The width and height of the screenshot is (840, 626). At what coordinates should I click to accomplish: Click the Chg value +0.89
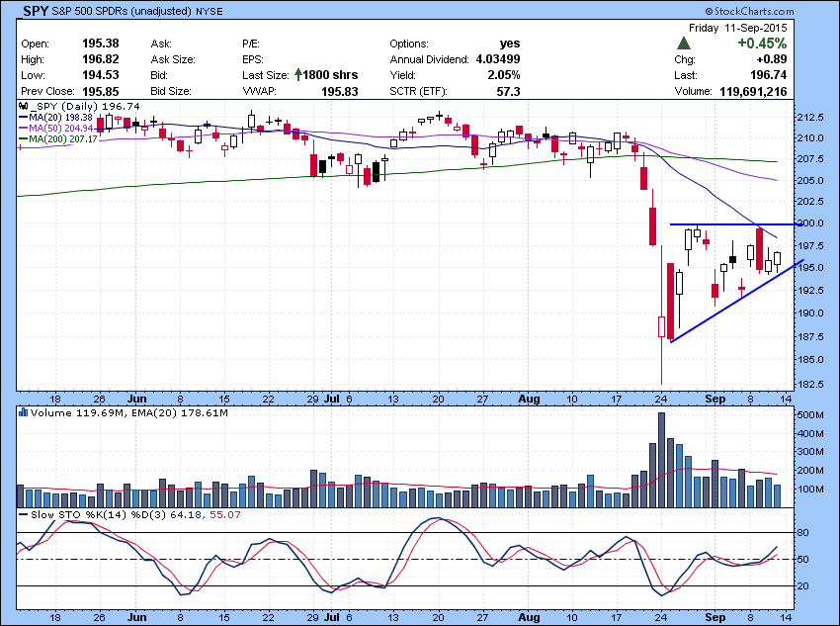click(x=772, y=59)
